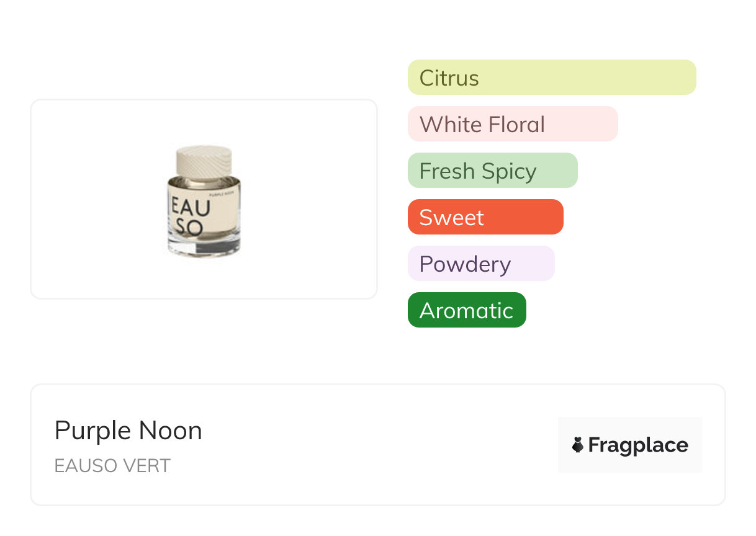
Task: Click the EAUSO VERT brand name
Action: pyautogui.click(x=112, y=466)
